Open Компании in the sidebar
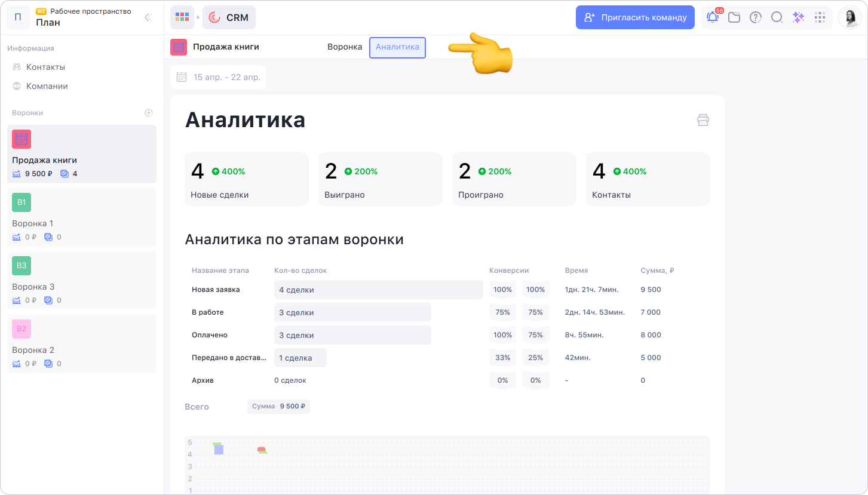 (x=47, y=86)
